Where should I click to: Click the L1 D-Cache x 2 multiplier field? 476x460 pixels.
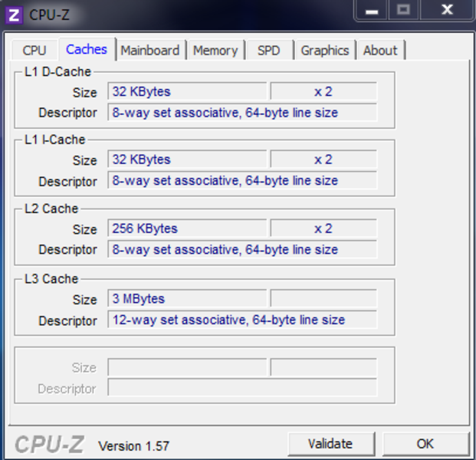[323, 91]
